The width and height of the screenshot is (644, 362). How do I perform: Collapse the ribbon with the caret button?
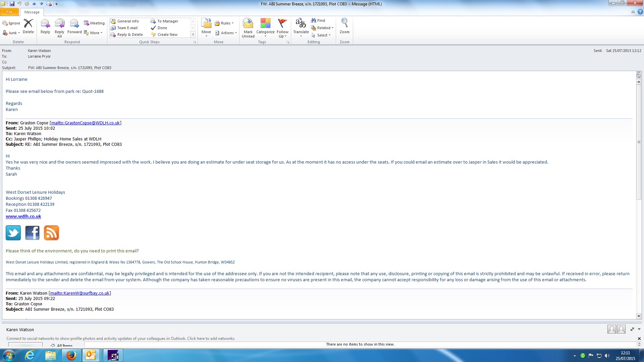point(633,12)
